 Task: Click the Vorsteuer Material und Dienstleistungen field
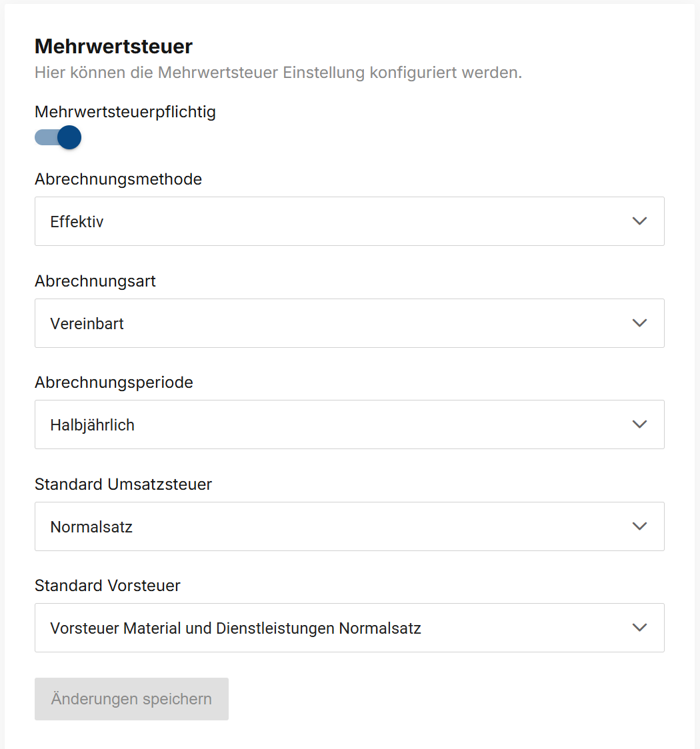coord(349,627)
